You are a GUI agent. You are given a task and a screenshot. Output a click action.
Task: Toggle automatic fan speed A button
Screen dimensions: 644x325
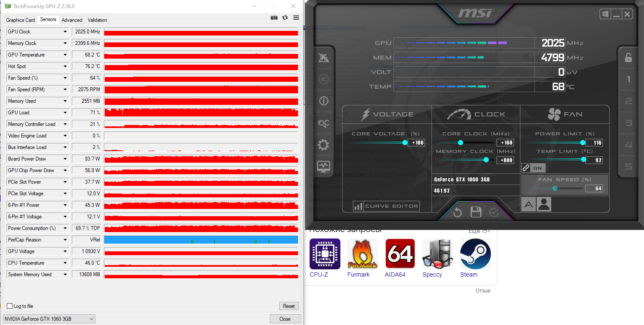(529, 204)
